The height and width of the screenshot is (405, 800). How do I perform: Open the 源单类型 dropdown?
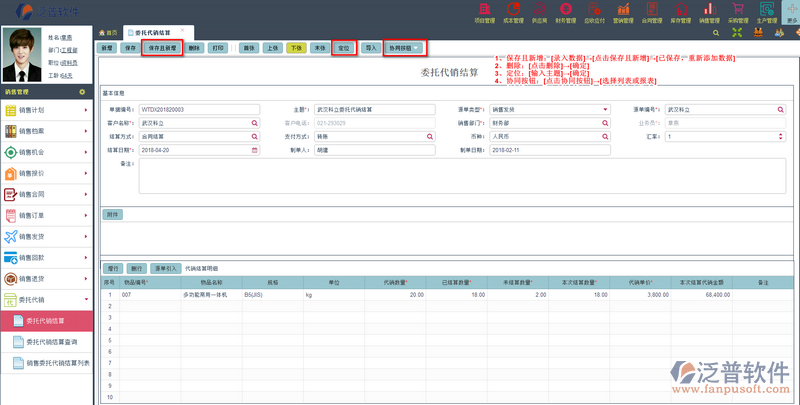(605, 109)
